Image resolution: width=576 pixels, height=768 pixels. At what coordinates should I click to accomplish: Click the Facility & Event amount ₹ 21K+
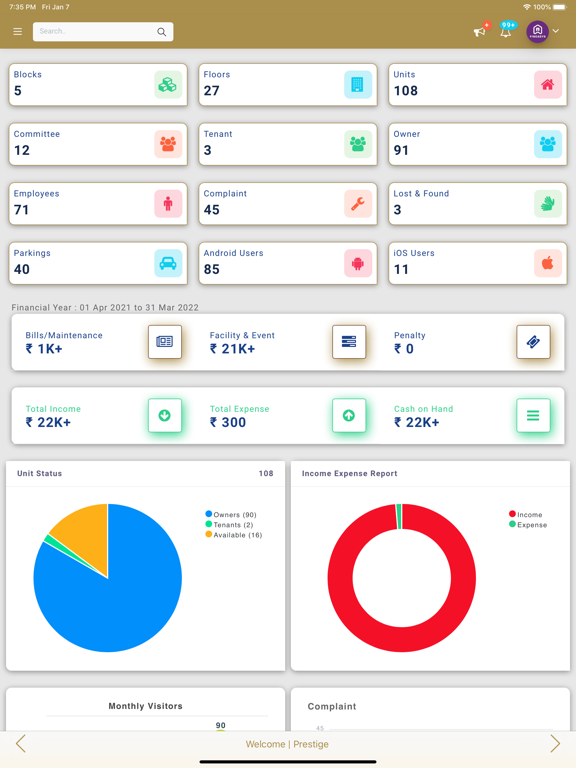(232, 349)
